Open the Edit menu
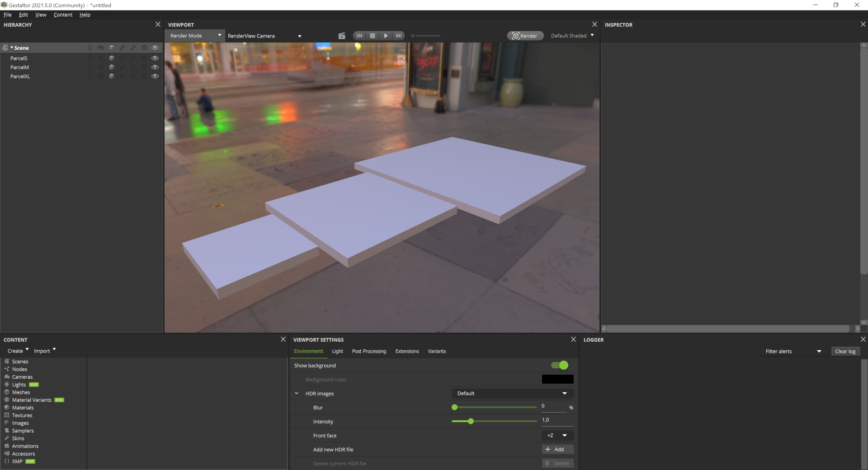 [x=24, y=14]
